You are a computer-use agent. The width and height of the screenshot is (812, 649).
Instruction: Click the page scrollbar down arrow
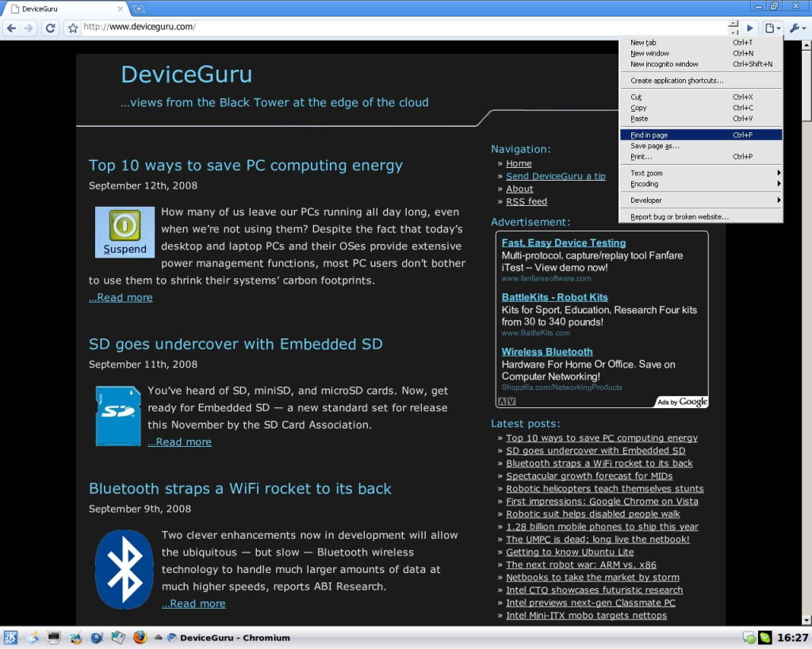(806, 620)
